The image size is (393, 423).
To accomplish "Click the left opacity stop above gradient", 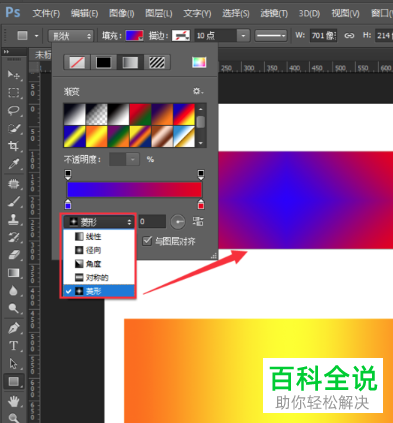I will (x=68, y=174).
